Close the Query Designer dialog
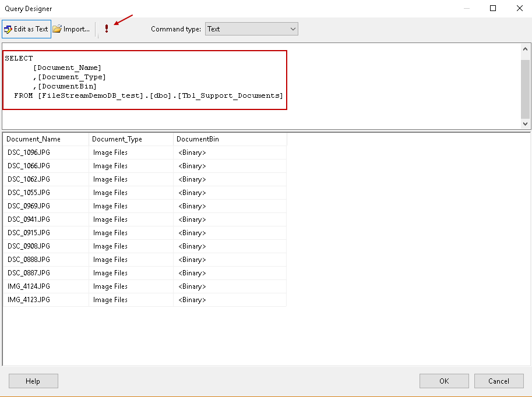Viewport: 532px width, 397px height. (x=519, y=9)
